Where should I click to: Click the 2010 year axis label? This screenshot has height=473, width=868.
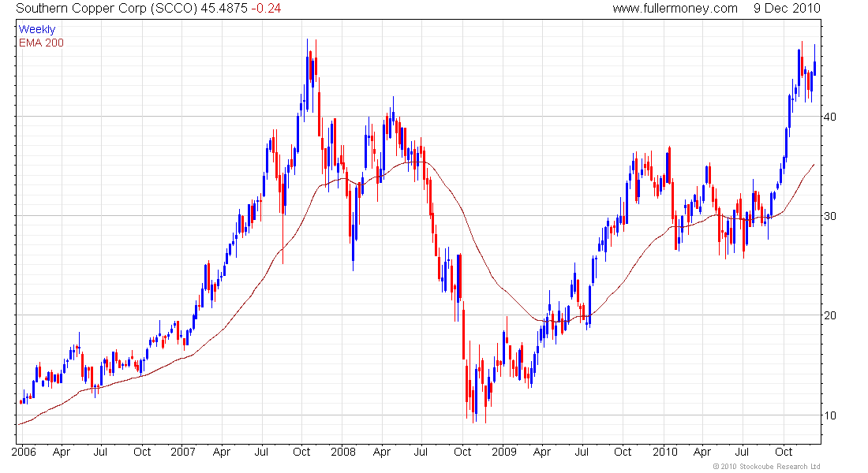tap(665, 452)
